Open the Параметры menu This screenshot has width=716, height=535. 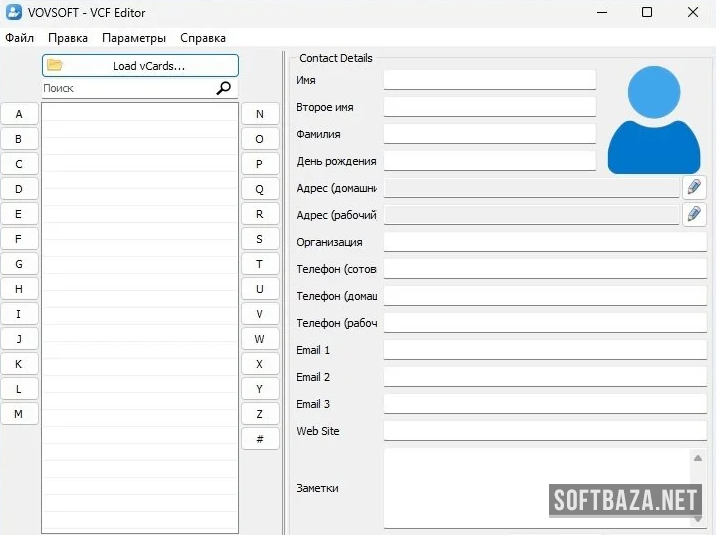pyautogui.click(x=134, y=38)
